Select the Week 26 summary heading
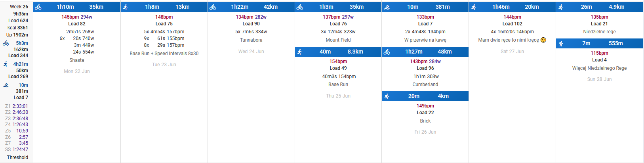The width and height of the screenshot is (644, 163). coord(19,7)
